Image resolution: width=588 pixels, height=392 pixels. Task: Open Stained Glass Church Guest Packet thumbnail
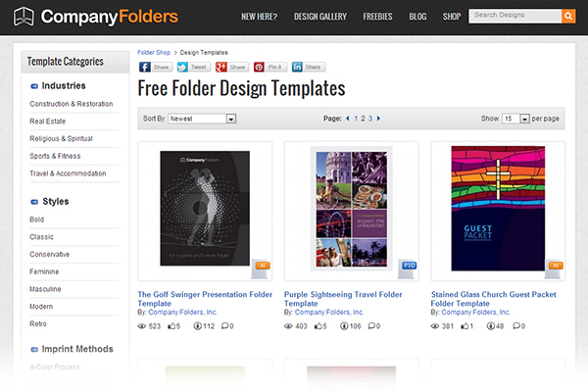[498, 209]
